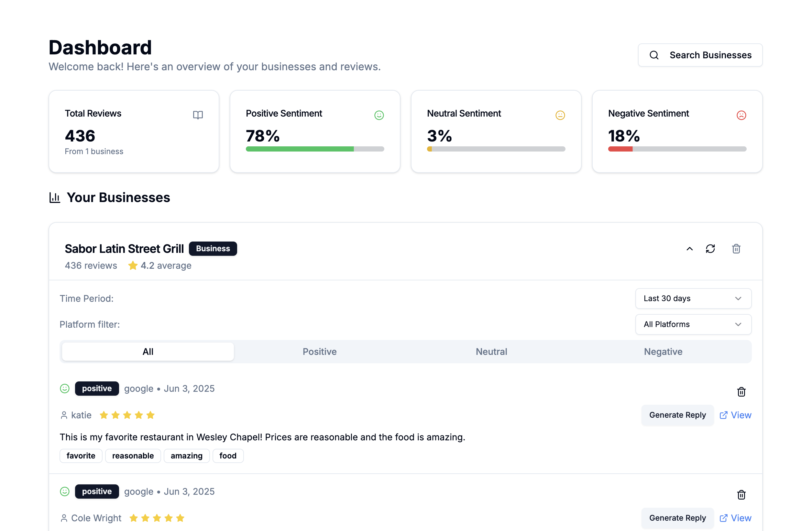Click the Total Reviews book icon
Image resolution: width=812 pixels, height=531 pixels.
(x=198, y=115)
